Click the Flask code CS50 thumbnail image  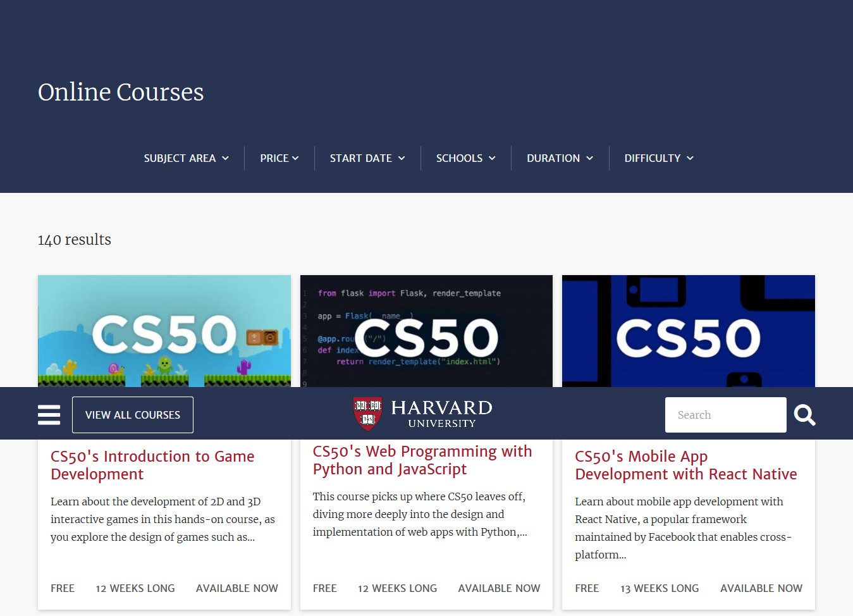click(426, 331)
